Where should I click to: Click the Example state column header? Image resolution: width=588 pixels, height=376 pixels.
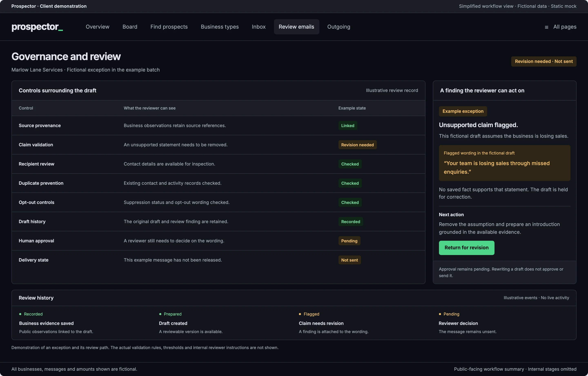[x=352, y=108]
